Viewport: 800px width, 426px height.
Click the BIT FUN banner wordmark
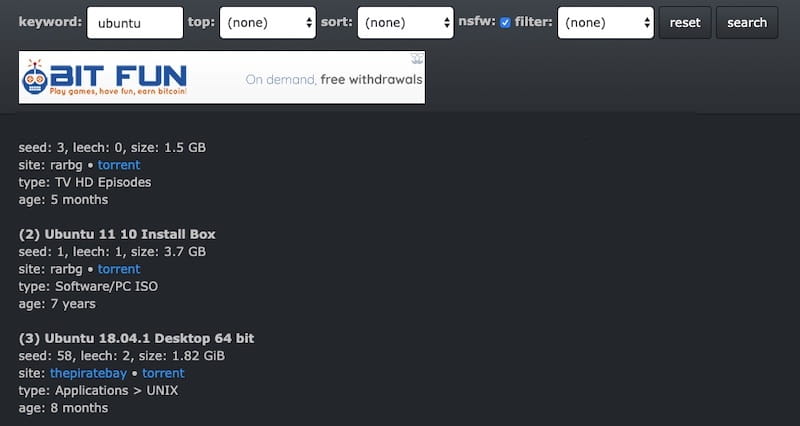pyautogui.click(x=118, y=75)
